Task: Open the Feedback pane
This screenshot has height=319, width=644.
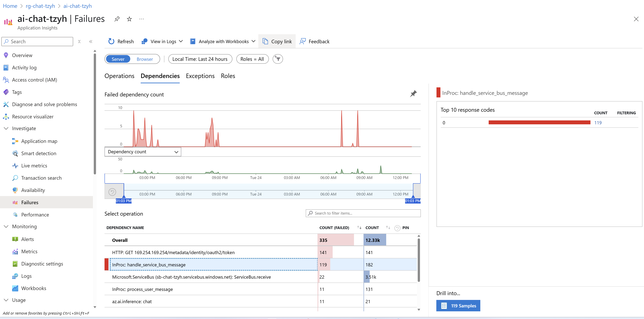Action: [315, 41]
